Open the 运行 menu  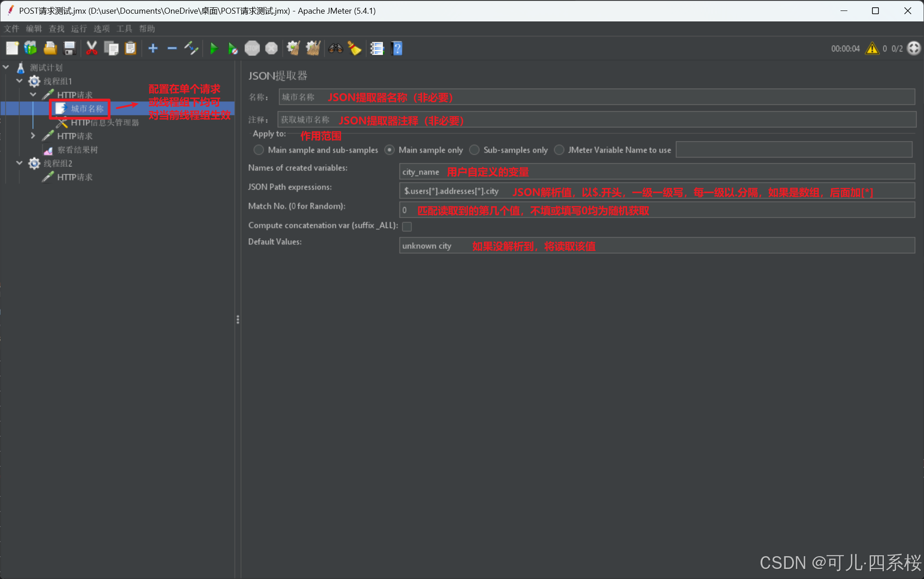point(78,29)
